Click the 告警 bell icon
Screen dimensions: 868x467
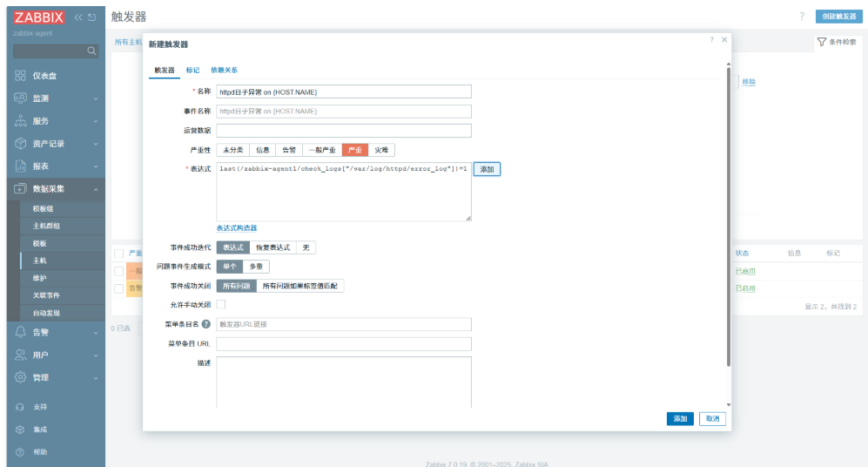[21, 332]
